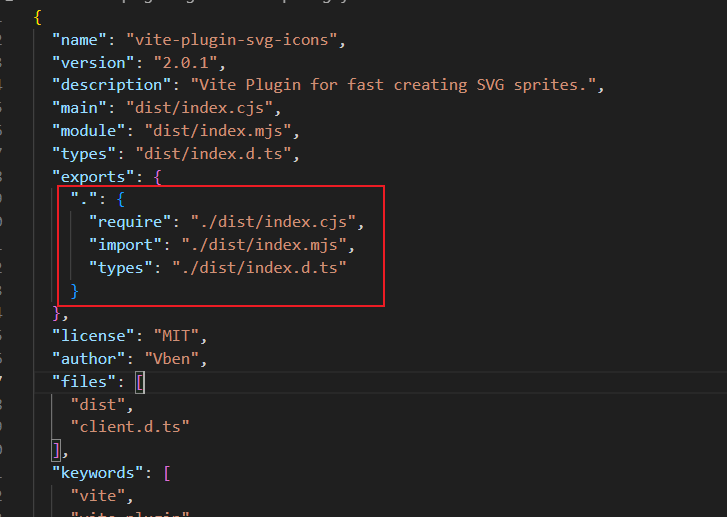The image size is (727, 517).
Task: Click the value "./dist/index.mjs"
Action: [264, 244]
